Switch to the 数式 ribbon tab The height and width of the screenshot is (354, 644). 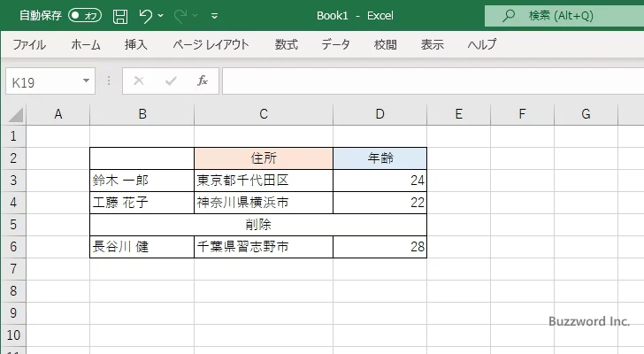click(x=287, y=44)
